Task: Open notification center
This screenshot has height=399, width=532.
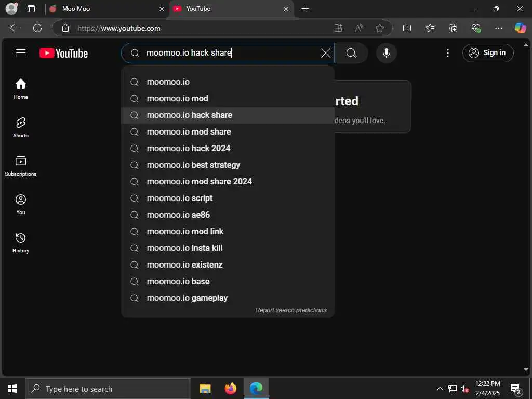Action: [x=516, y=389]
